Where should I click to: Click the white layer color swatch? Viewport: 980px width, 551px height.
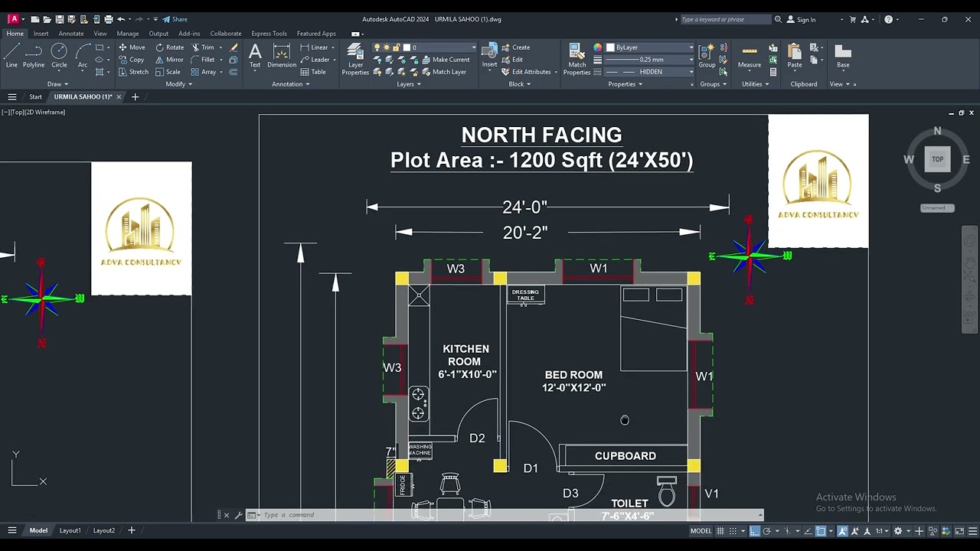click(x=407, y=47)
